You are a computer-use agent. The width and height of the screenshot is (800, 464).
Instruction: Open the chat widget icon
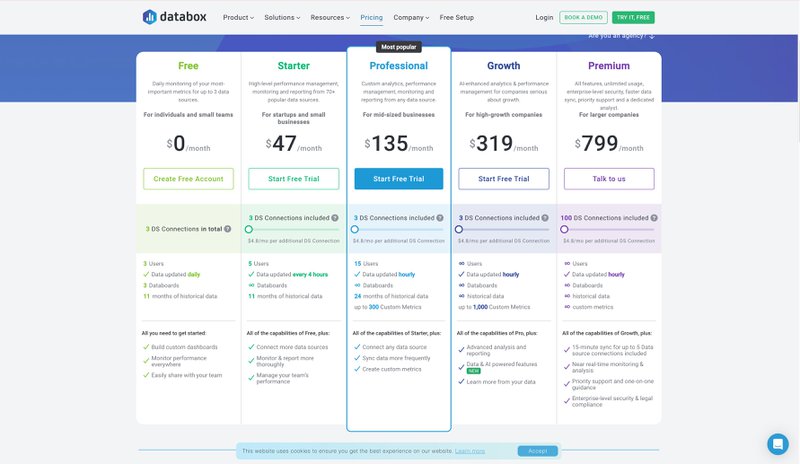778,444
